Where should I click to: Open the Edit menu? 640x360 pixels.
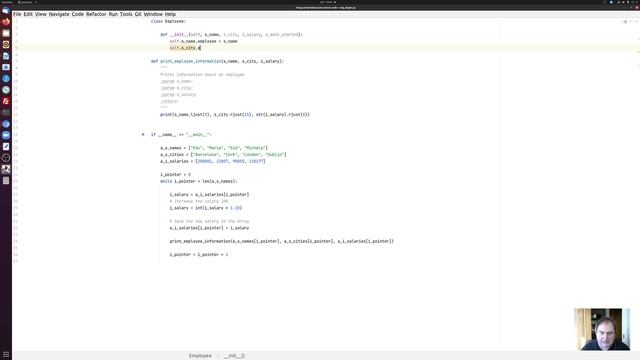[28, 14]
